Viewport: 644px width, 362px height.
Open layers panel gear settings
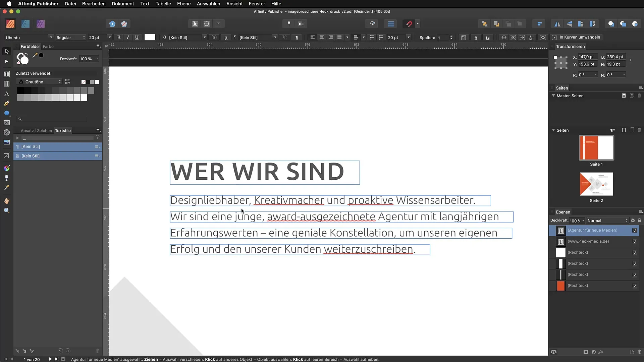coord(633,221)
